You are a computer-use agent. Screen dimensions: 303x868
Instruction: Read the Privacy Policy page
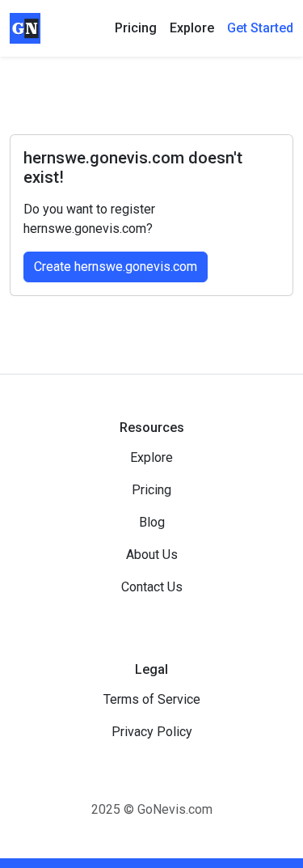point(152,732)
